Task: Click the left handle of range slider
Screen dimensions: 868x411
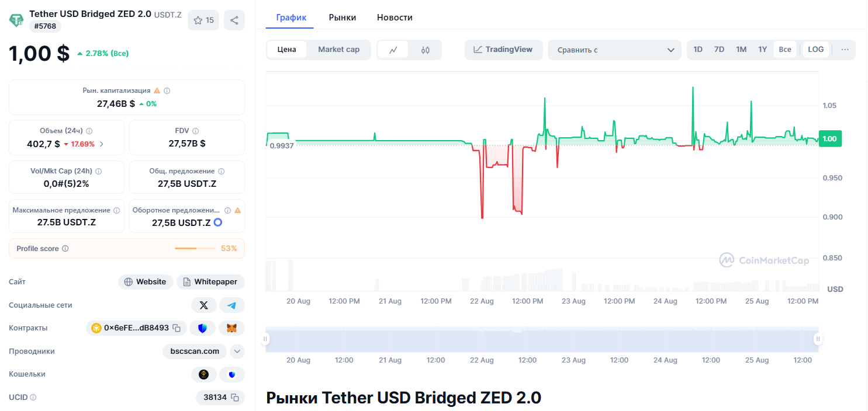Action: (265, 339)
